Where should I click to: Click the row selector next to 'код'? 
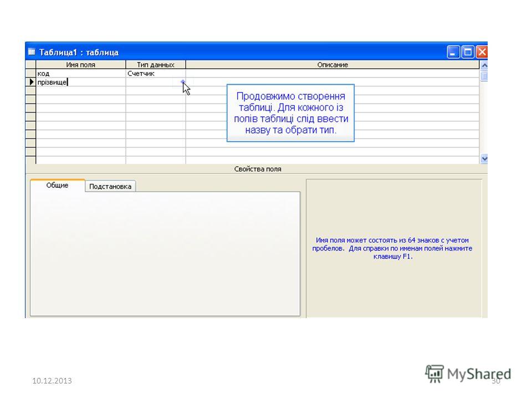tap(30, 73)
